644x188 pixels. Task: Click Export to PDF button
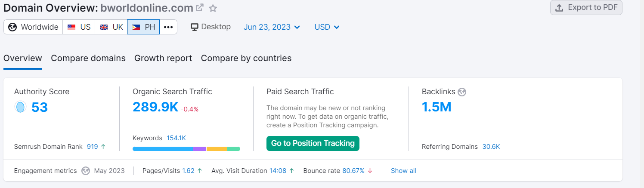[586, 8]
